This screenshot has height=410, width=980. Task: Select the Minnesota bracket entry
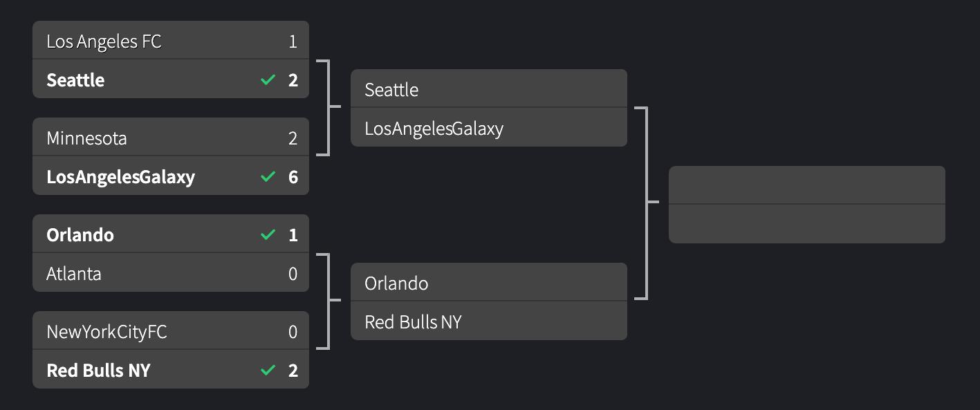click(86, 138)
